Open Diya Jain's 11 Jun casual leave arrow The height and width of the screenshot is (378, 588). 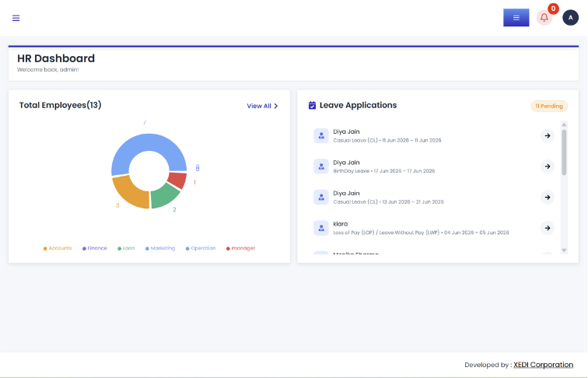pos(548,136)
